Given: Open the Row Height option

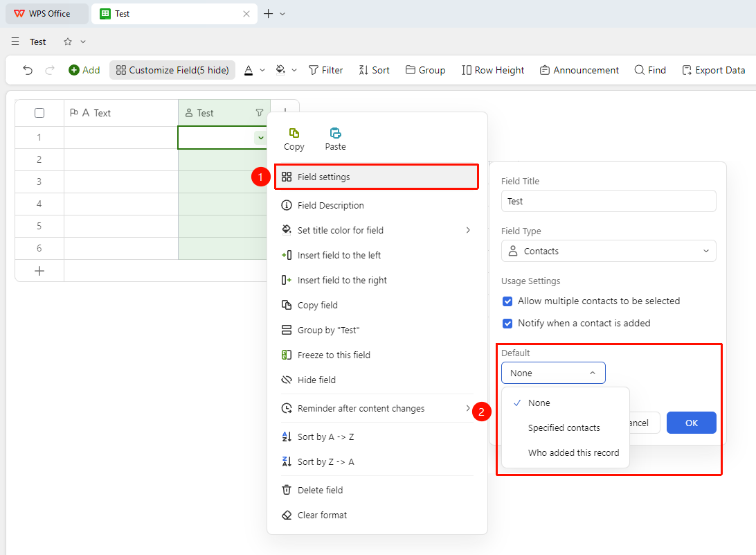Looking at the screenshot, I should tap(493, 71).
